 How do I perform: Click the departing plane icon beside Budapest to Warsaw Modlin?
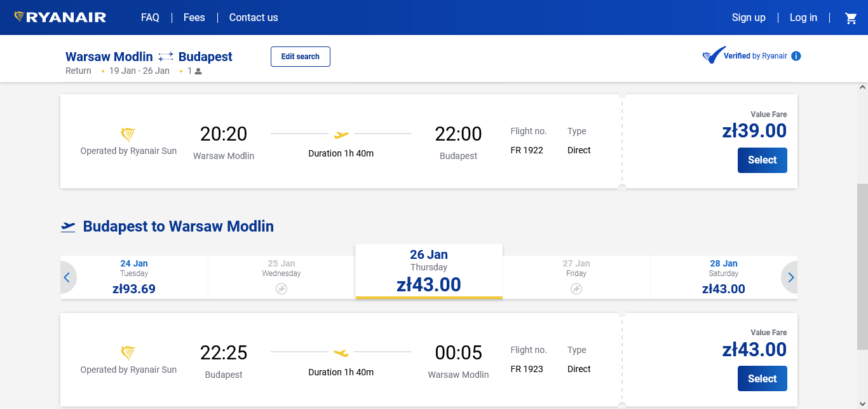[68, 226]
